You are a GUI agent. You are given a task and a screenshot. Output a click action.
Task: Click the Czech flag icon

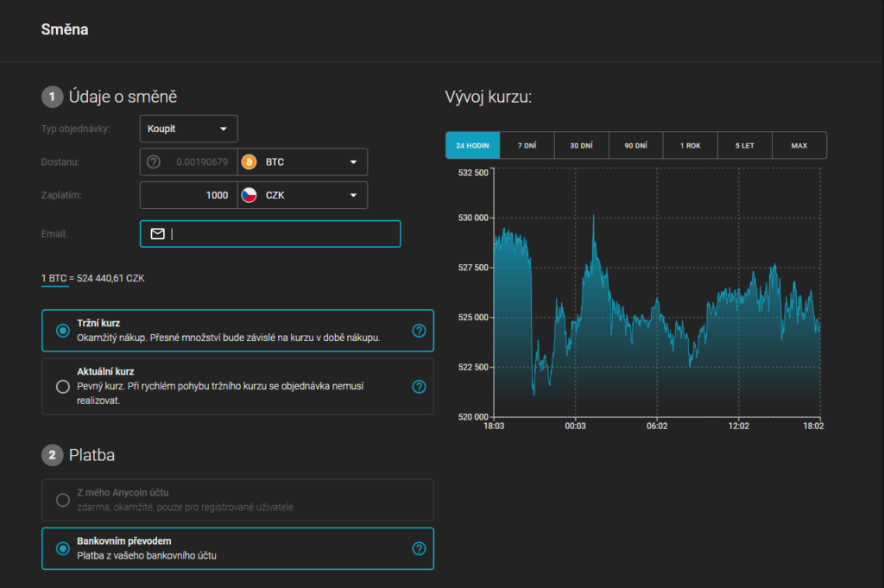pos(249,195)
